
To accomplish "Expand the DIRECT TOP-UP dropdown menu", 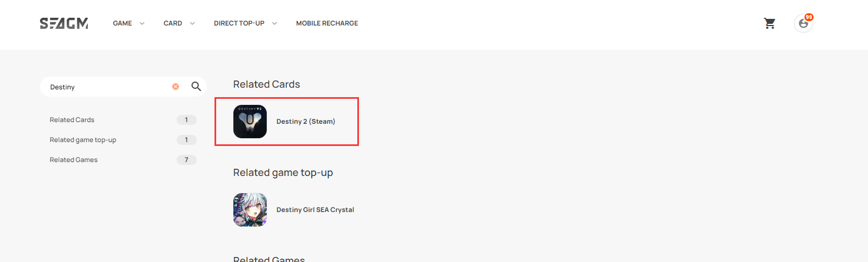I will click(x=245, y=23).
